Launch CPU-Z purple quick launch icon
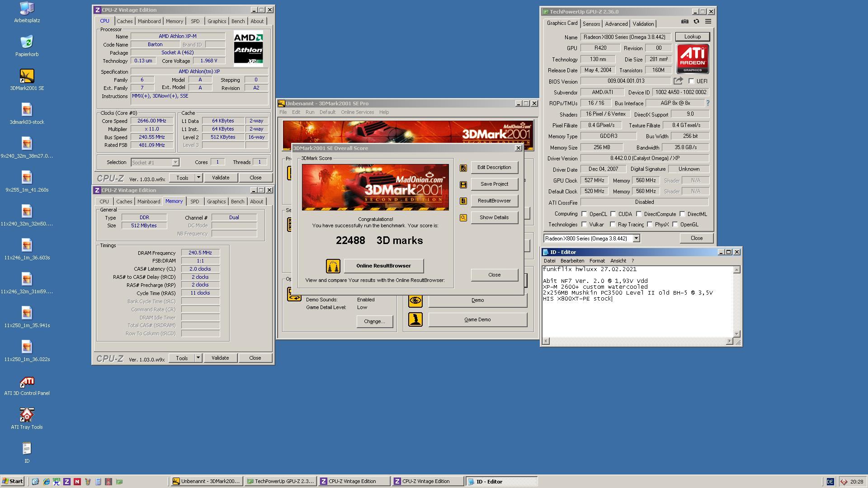The image size is (868, 488). tap(67, 482)
